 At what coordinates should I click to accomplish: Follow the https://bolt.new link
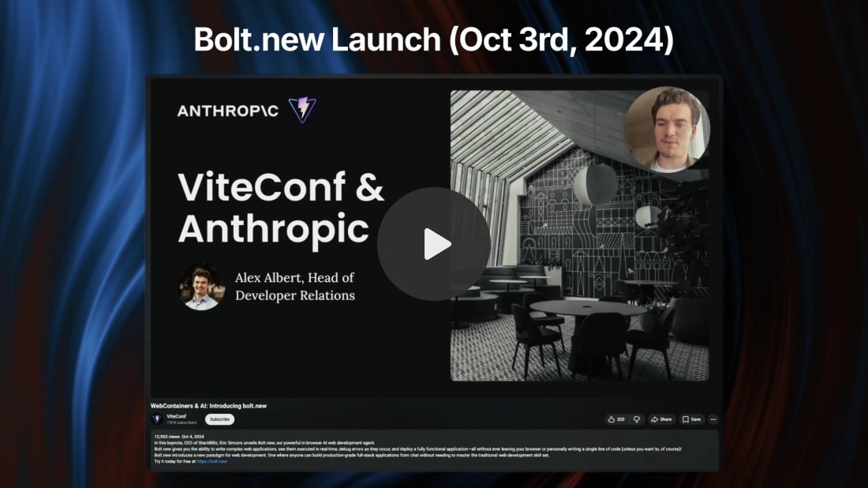[x=211, y=461]
